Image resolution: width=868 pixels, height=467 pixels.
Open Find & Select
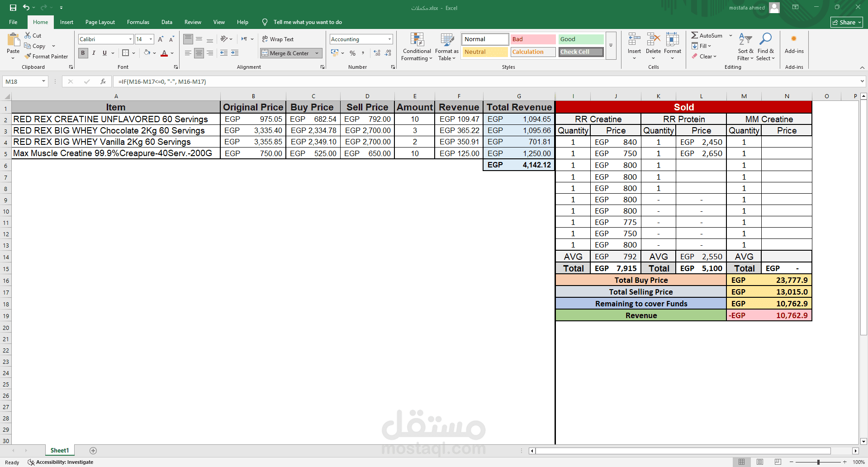pos(765,47)
